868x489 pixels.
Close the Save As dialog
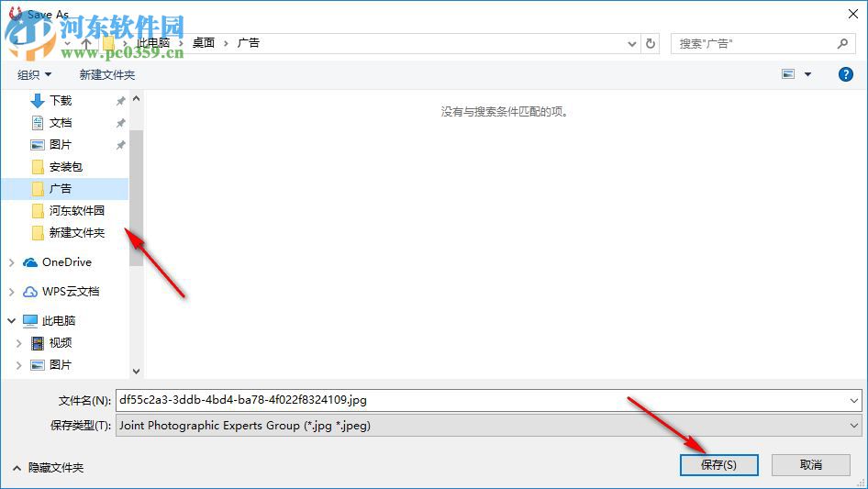click(x=853, y=14)
